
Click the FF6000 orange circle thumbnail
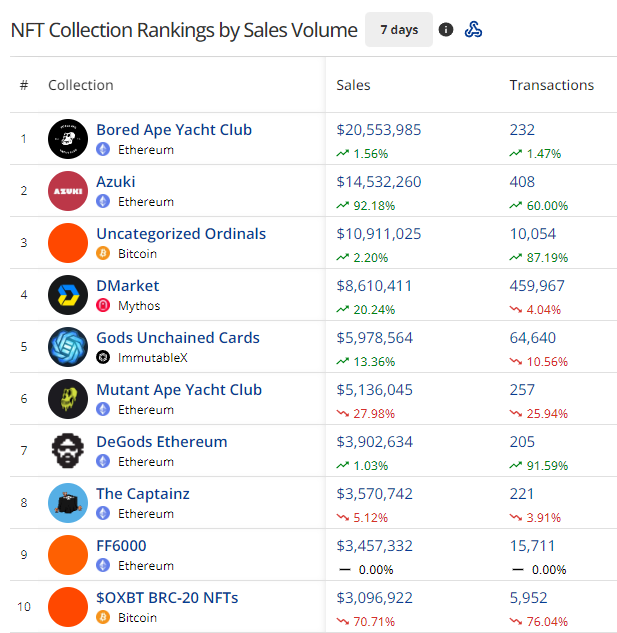pos(68,555)
